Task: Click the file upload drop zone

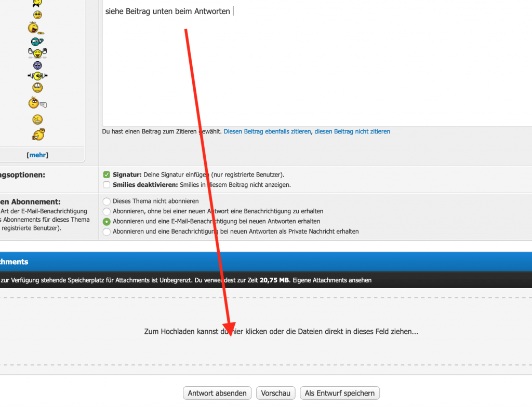Action: pyautogui.click(x=281, y=331)
